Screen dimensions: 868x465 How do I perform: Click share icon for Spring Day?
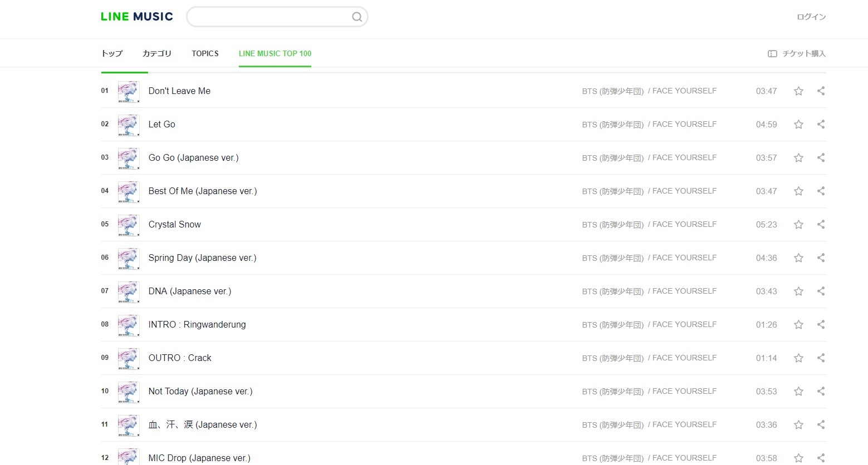click(821, 258)
